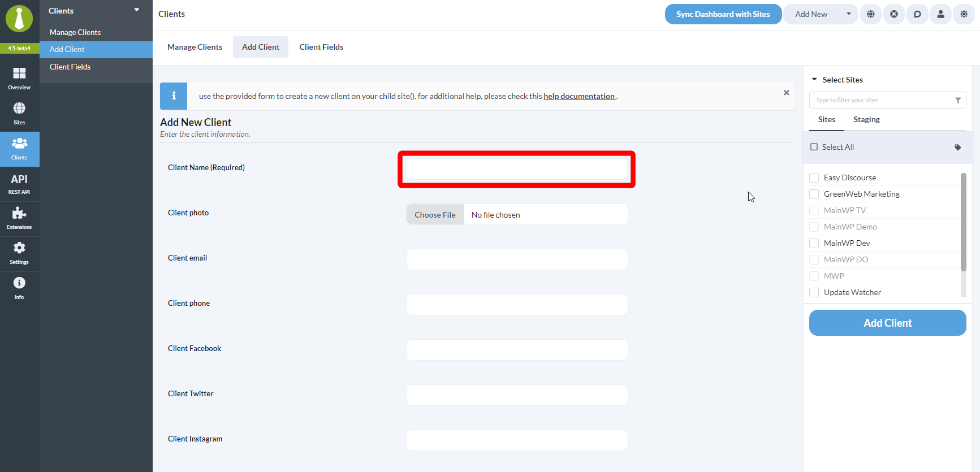Click the user profile icon in top bar
The width and height of the screenshot is (980, 472).
click(x=940, y=14)
